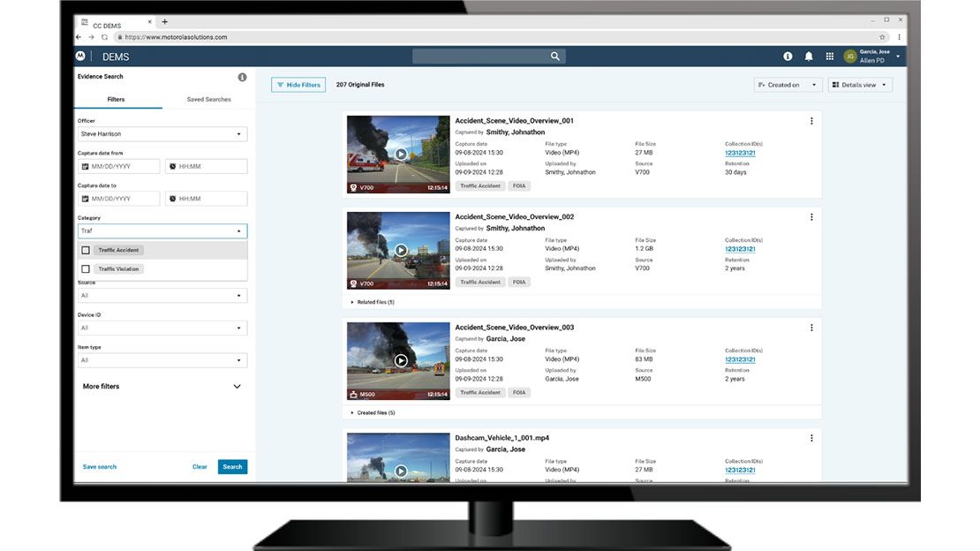The width and height of the screenshot is (980, 551).
Task: Open the apps grid icon in header
Action: pyautogui.click(x=830, y=57)
